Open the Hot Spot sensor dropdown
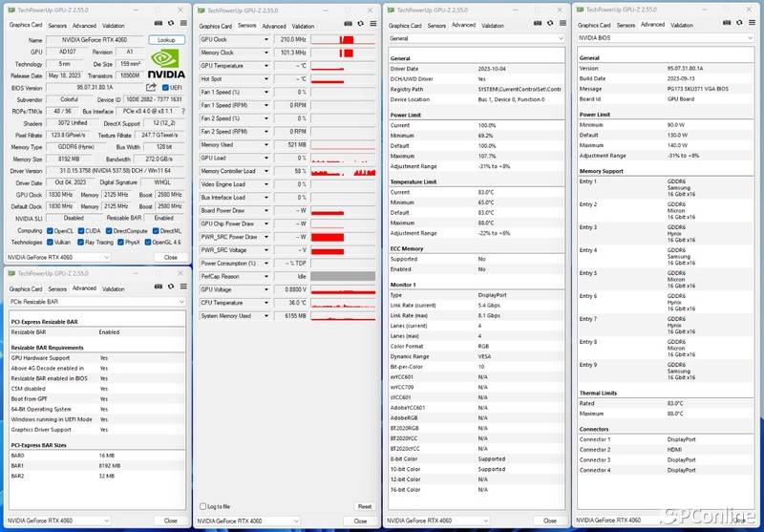Image resolution: width=764 pixels, height=532 pixels. coord(266,79)
